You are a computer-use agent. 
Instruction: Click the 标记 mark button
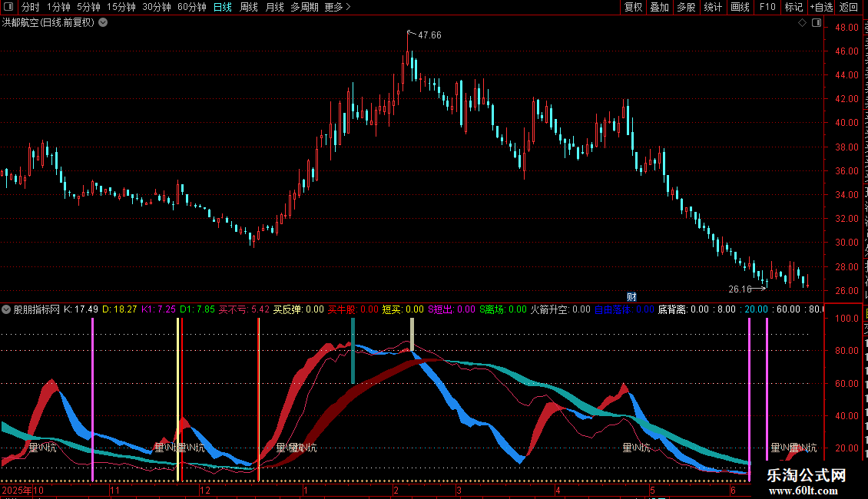[x=793, y=7]
